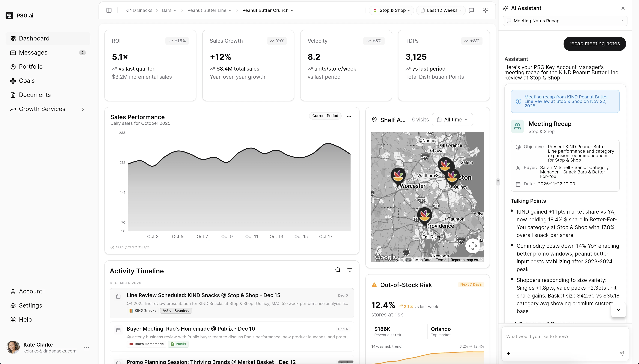Toggle the display theme
The width and height of the screenshot is (639, 364).
coord(485,10)
